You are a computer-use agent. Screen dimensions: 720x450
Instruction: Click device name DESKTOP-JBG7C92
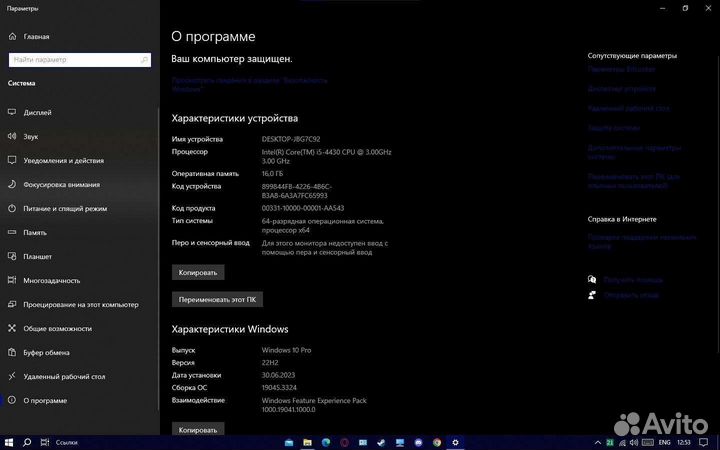291,139
